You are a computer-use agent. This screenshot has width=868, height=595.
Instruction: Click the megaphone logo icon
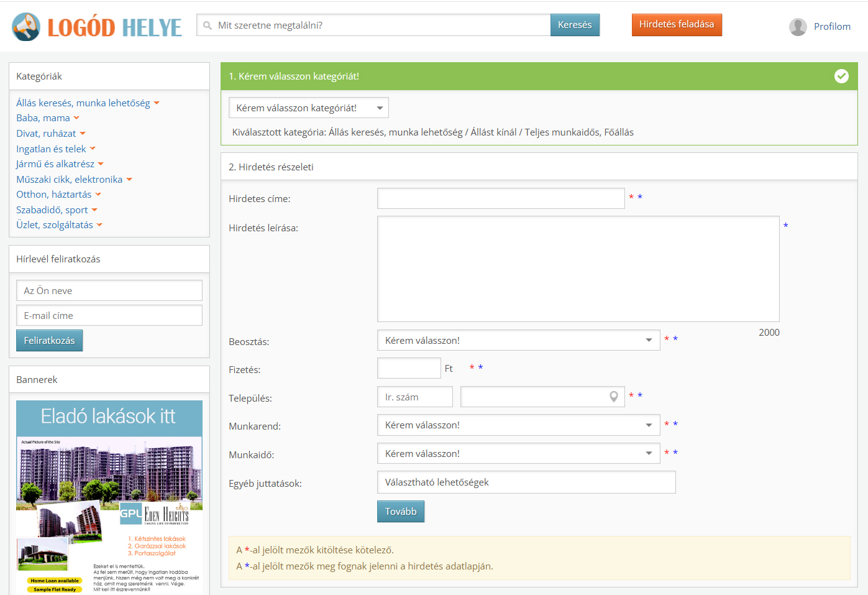(x=26, y=27)
